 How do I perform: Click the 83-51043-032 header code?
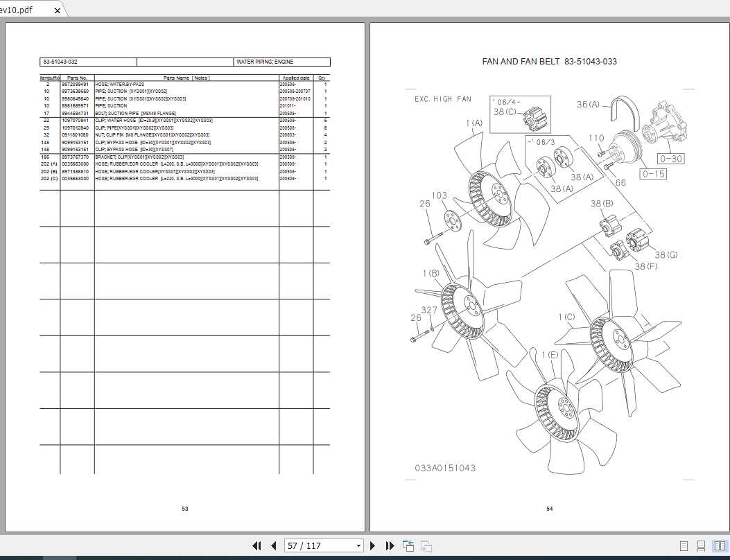point(60,62)
